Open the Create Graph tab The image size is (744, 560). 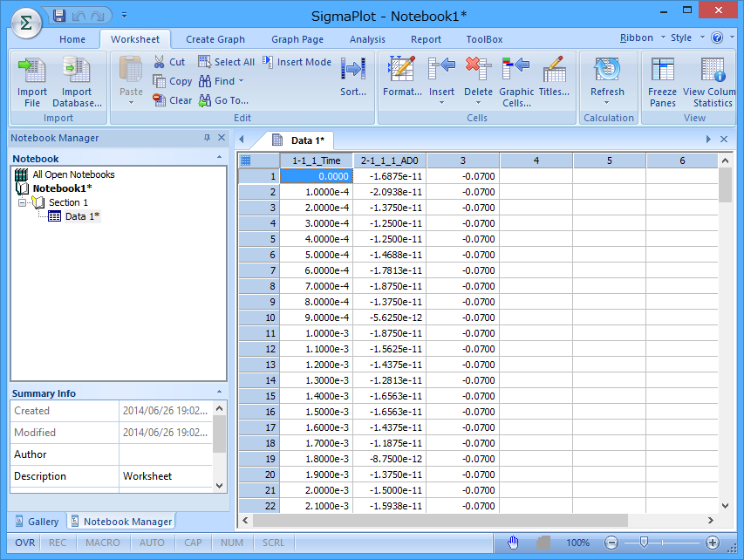point(215,39)
